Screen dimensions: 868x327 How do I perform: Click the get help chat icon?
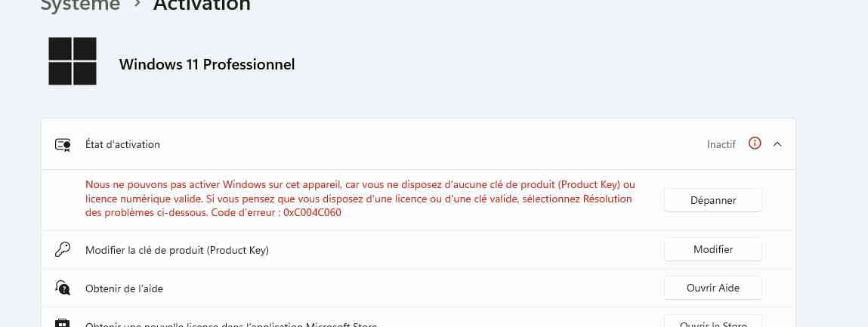tap(63, 288)
